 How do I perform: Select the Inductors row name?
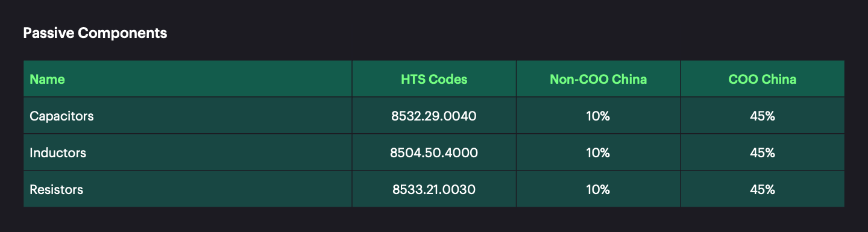tap(58, 152)
